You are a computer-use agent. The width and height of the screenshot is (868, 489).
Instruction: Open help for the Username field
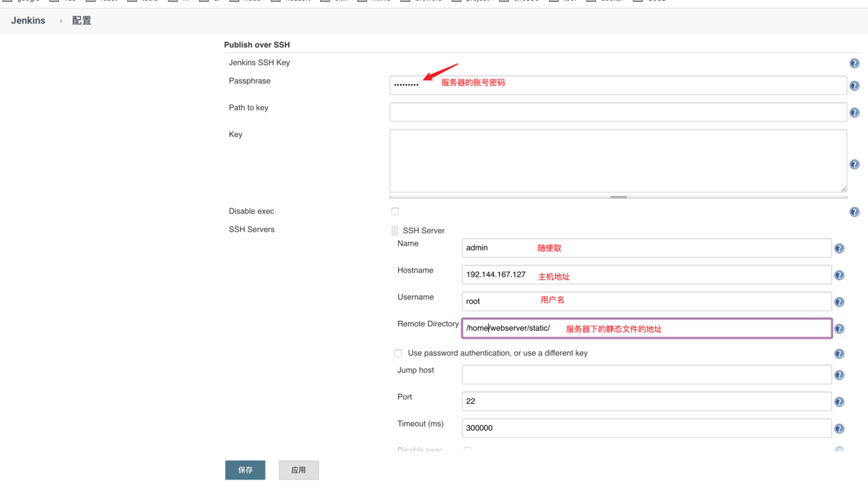[x=839, y=301]
